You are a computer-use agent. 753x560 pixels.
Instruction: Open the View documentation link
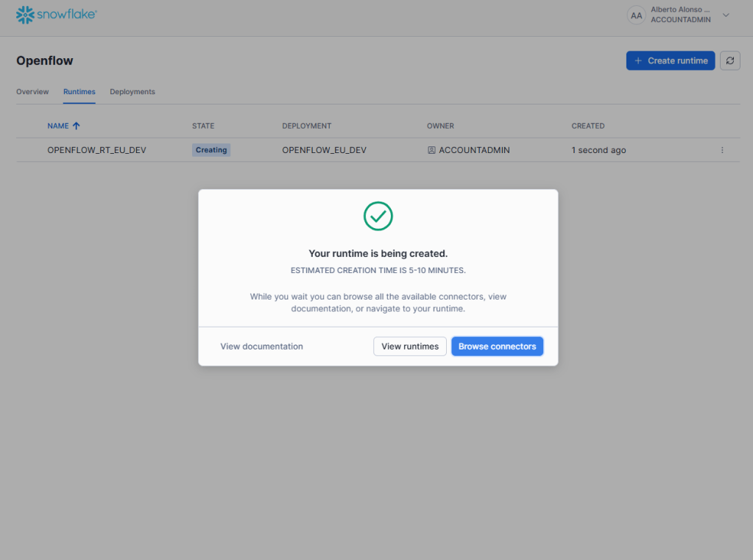(261, 347)
